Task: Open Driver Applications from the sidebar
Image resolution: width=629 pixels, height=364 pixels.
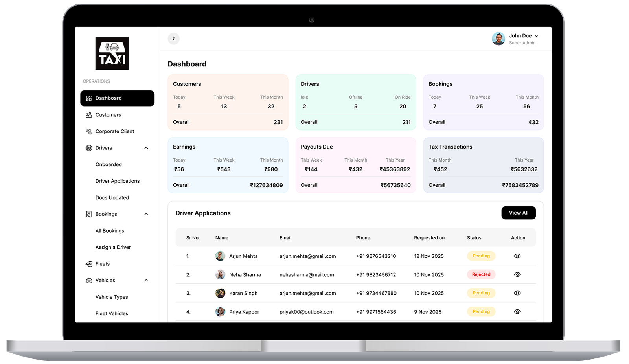Action: 117,181
